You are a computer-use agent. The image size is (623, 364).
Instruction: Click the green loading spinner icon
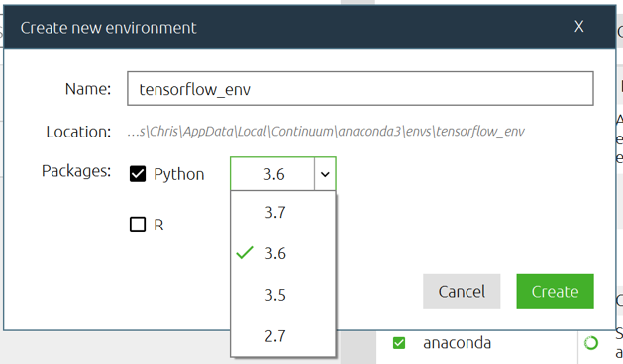tap(591, 343)
